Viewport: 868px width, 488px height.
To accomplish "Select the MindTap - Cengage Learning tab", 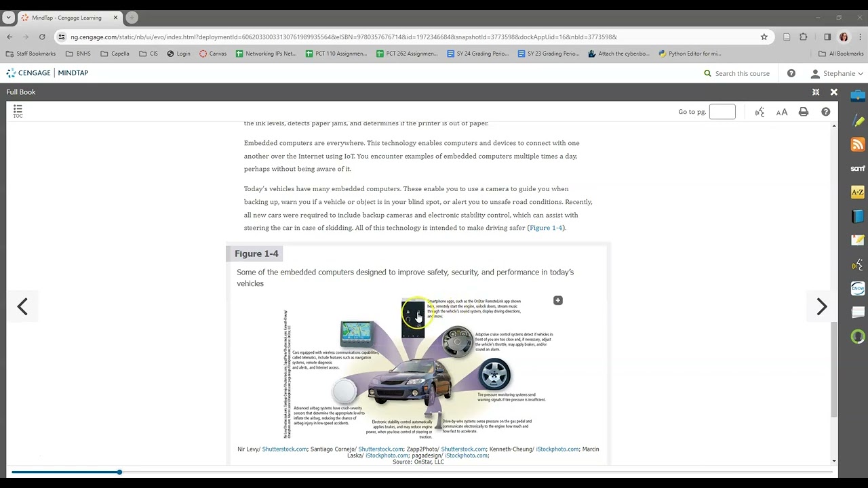I will click(x=70, y=18).
